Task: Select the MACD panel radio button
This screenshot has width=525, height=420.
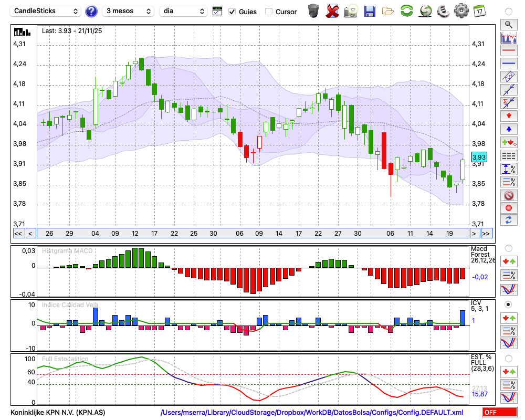Action: pos(509,248)
